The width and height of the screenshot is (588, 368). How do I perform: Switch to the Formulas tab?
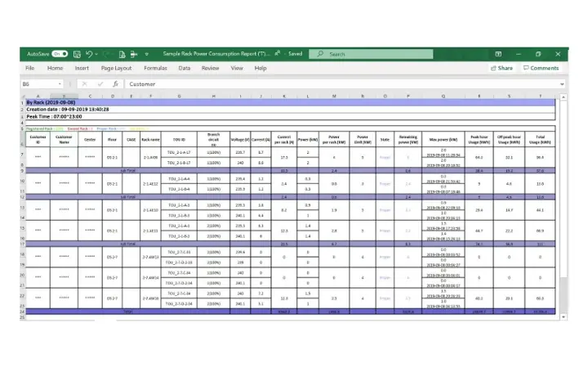(155, 68)
